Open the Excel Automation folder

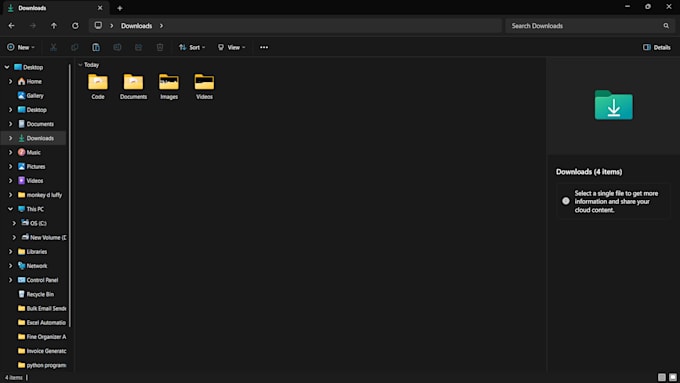click(x=42, y=323)
